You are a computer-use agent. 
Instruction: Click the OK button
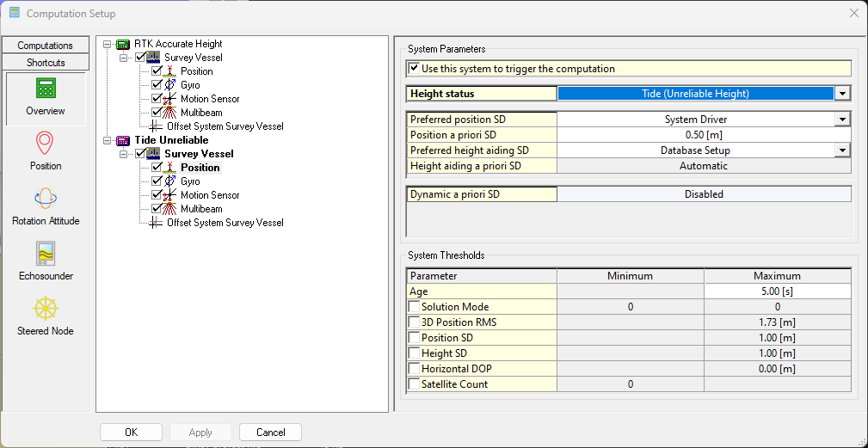click(x=131, y=433)
